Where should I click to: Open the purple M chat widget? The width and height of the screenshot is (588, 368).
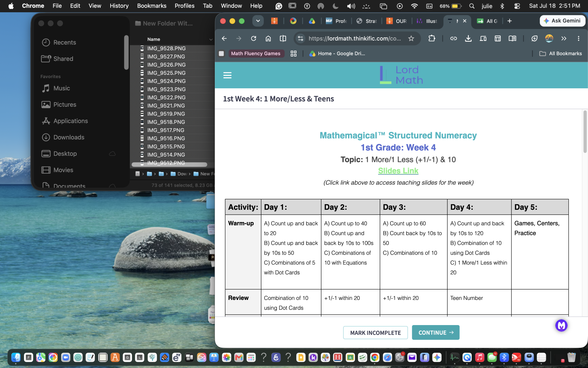(x=561, y=325)
